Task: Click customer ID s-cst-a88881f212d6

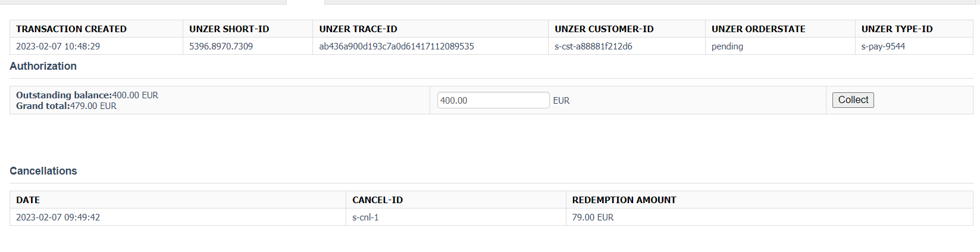Action: click(x=593, y=46)
